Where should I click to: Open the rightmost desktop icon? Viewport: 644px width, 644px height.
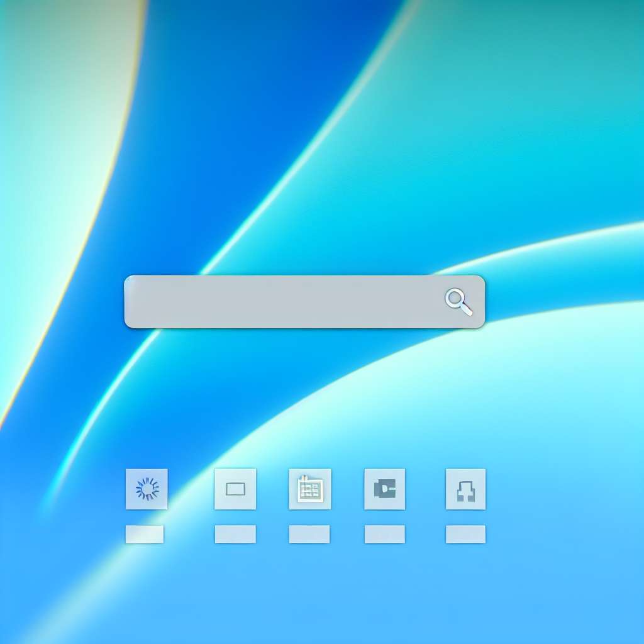(465, 488)
